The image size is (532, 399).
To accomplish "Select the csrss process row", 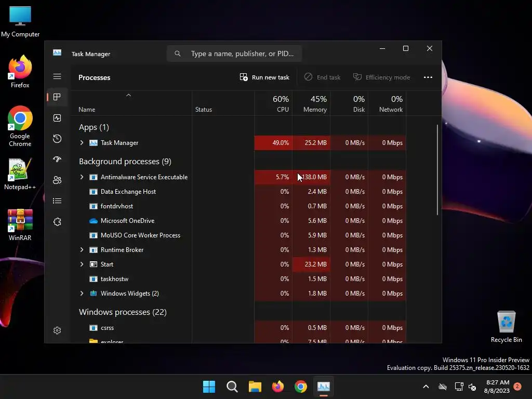I will [x=238, y=328].
